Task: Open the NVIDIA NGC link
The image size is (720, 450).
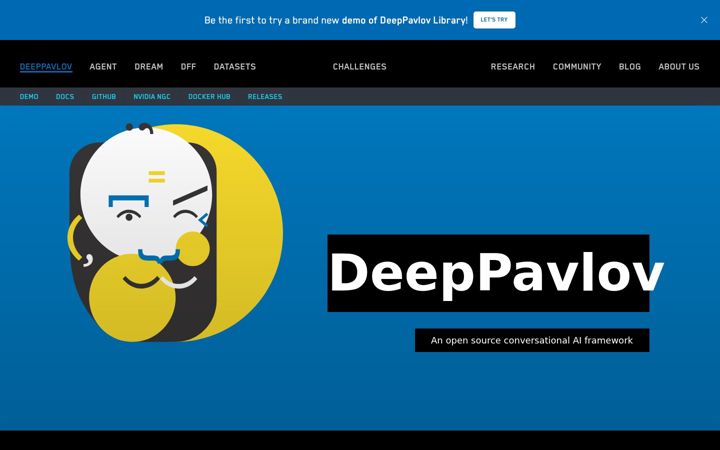Action: coord(152,96)
